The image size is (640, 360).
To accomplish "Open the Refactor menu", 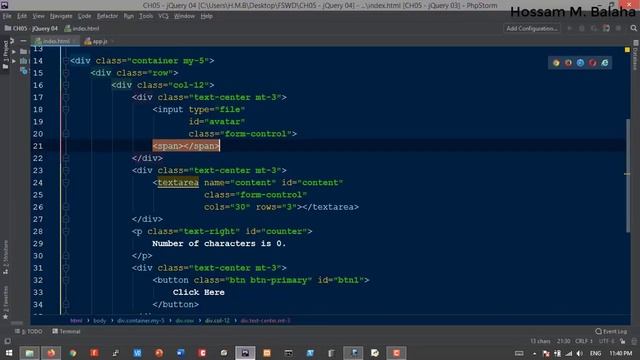I will (x=107, y=16).
